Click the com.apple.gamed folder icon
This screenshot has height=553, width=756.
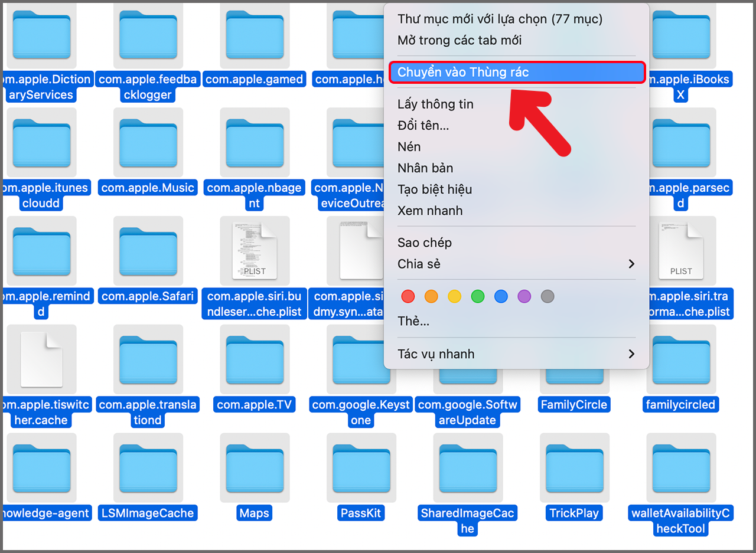(255, 34)
